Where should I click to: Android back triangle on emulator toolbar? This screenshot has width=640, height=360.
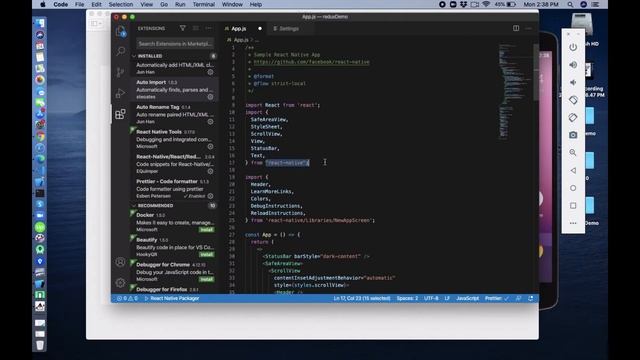pyautogui.click(x=573, y=170)
